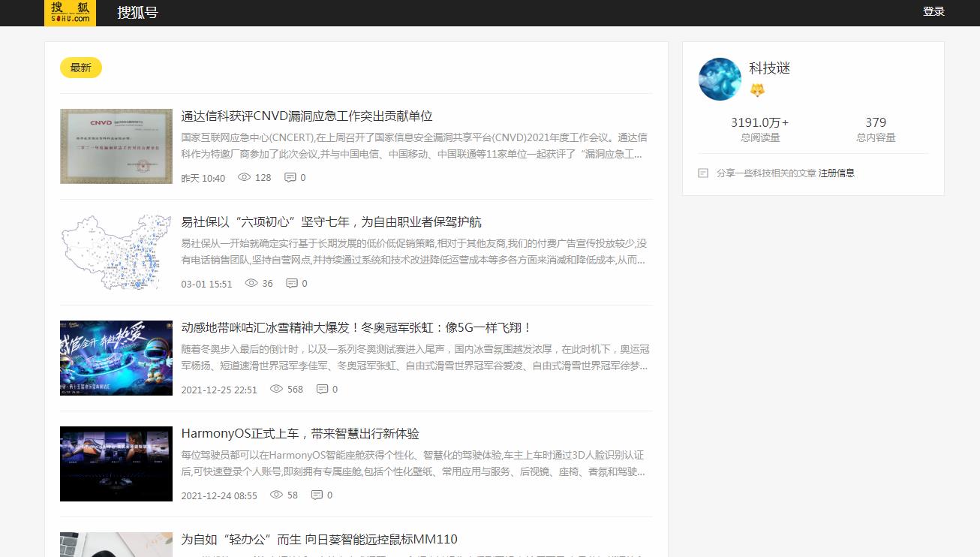Open article HarmonyOS正式上车

(x=300, y=434)
